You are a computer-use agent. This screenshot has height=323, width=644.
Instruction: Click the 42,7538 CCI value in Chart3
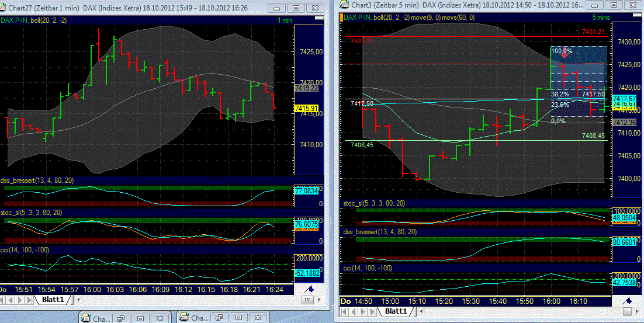624,282
